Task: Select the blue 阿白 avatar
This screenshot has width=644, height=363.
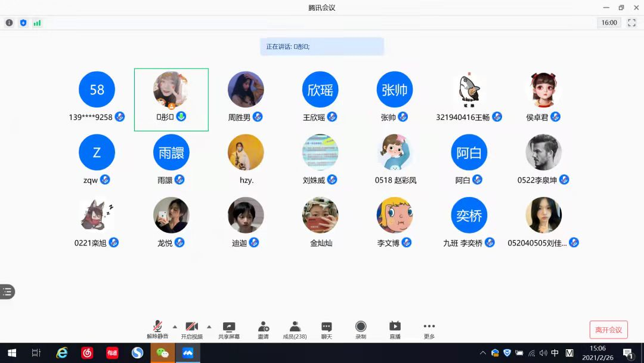Action: pyautogui.click(x=469, y=152)
